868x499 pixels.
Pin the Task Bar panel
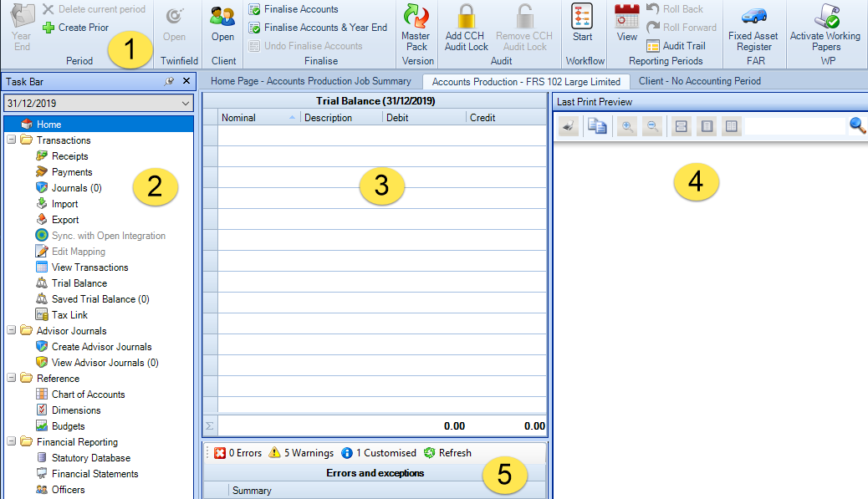coord(170,81)
